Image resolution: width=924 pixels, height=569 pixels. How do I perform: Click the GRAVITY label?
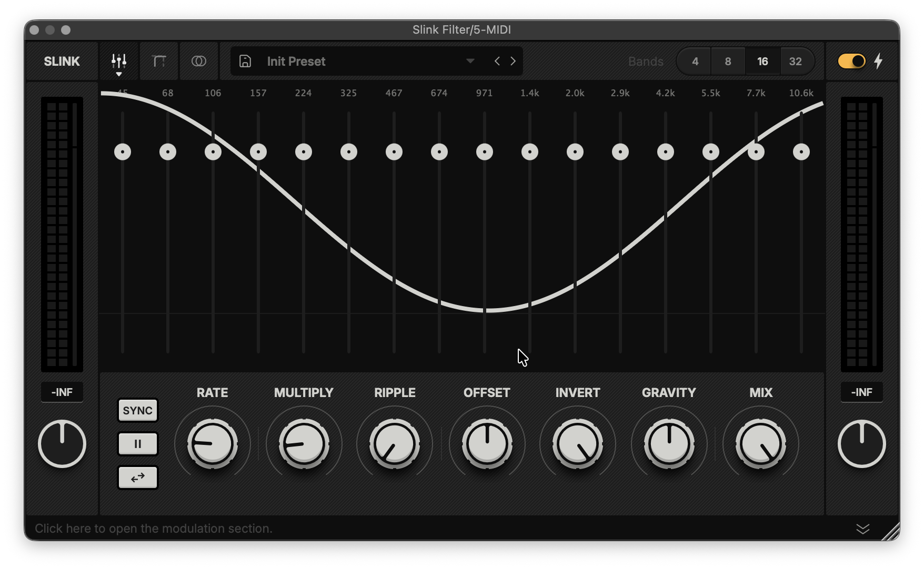[669, 393]
